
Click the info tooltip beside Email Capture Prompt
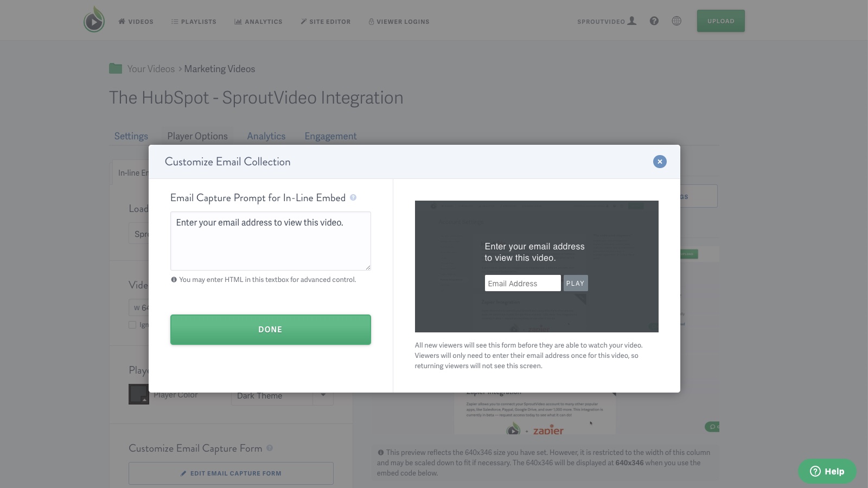click(x=353, y=198)
